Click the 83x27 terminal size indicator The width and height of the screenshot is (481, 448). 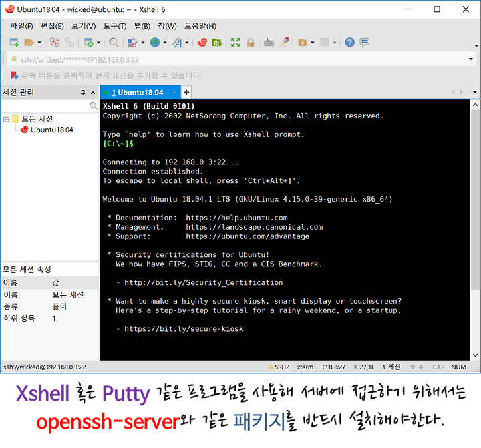pos(334,367)
